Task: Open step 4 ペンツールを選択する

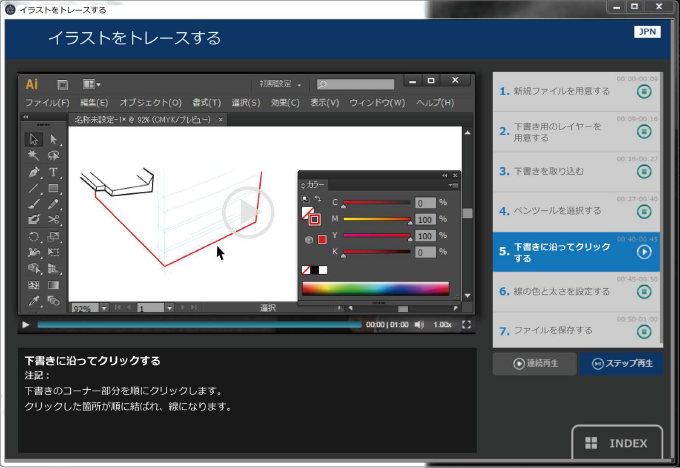Action: [x=576, y=211]
